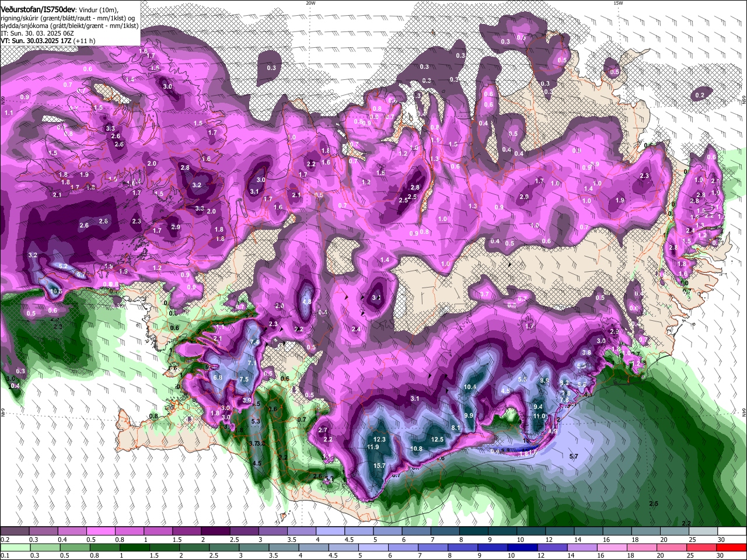The height and width of the screenshot is (560, 747).
Task: Select the VT: Sun. 30.03.2025 17Z line
Action: click(36, 41)
